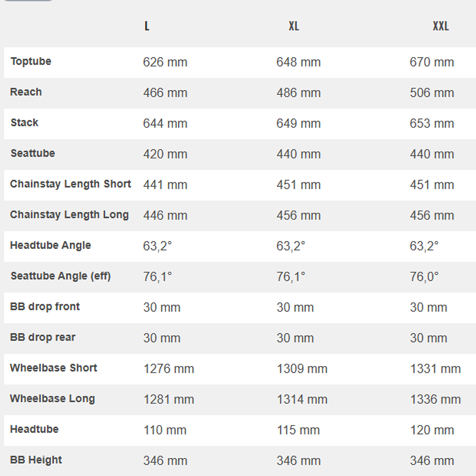Click the Headtube Angle row label
476x476 pixels.
[x=50, y=246]
